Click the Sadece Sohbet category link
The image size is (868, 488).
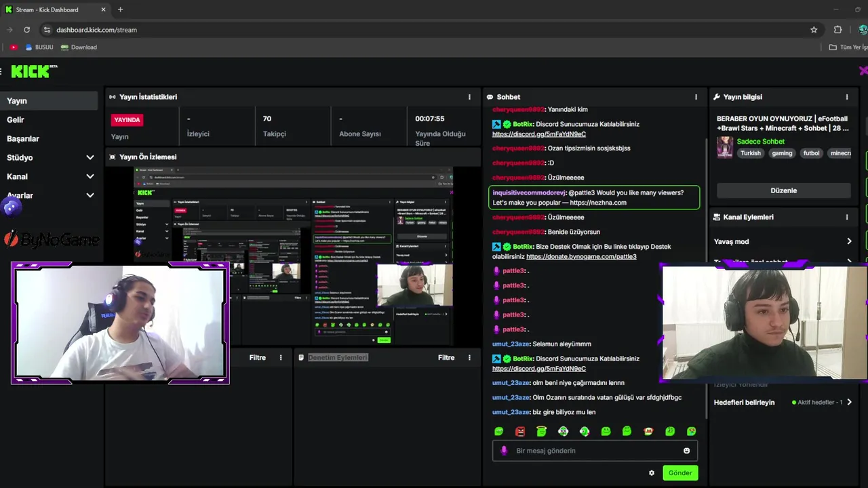[x=760, y=142]
